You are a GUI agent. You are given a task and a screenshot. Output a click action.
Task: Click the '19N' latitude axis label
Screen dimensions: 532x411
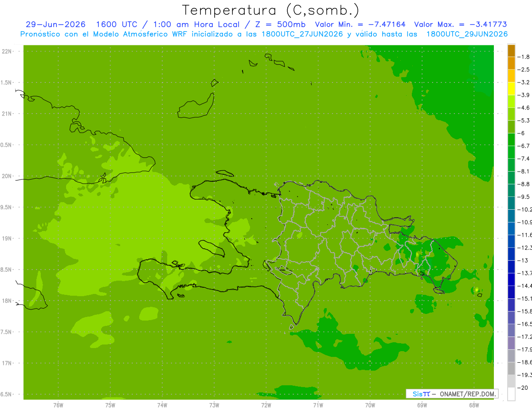[x=7, y=239]
